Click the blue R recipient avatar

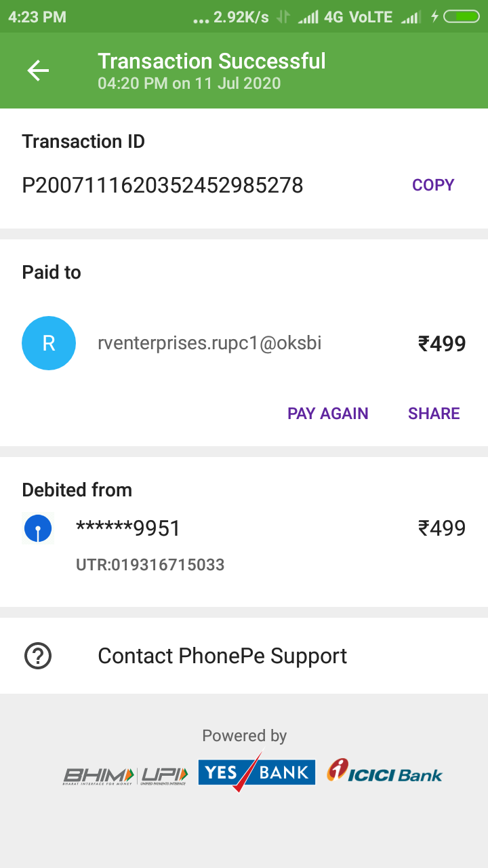(49, 343)
